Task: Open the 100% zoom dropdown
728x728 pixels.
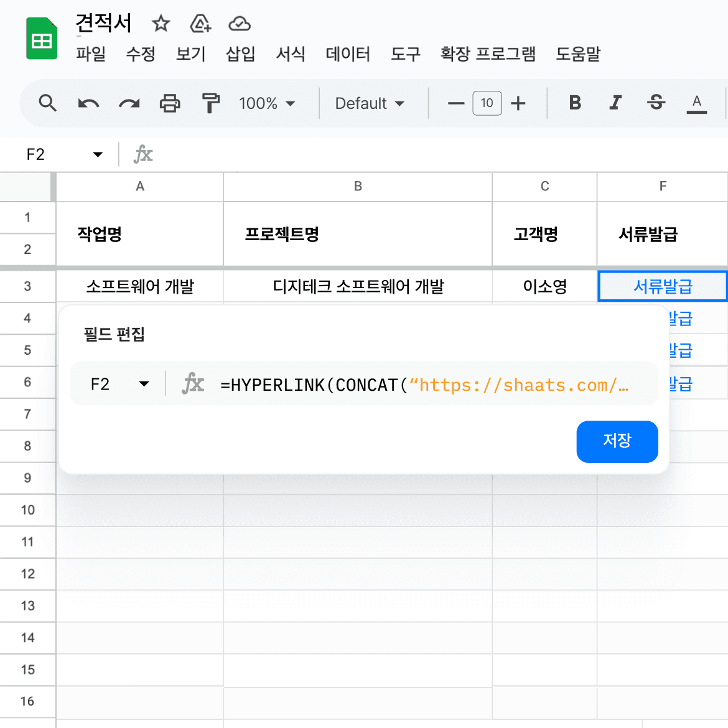Action: 267,103
